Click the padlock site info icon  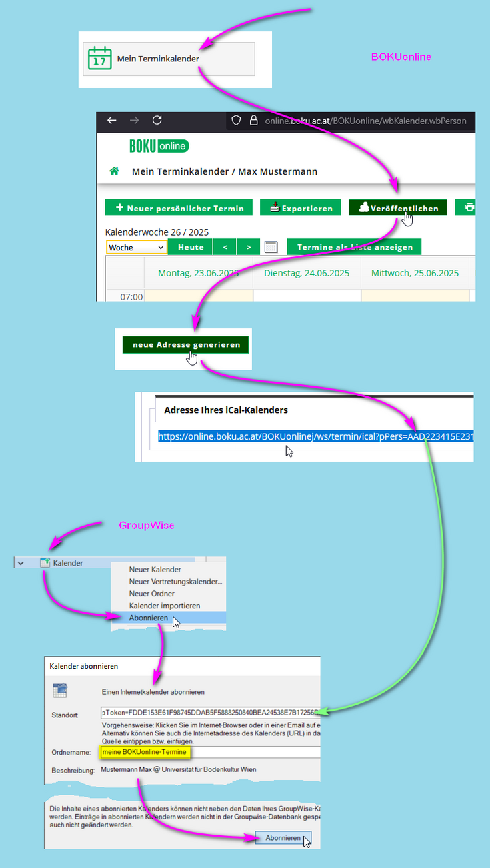(253, 121)
